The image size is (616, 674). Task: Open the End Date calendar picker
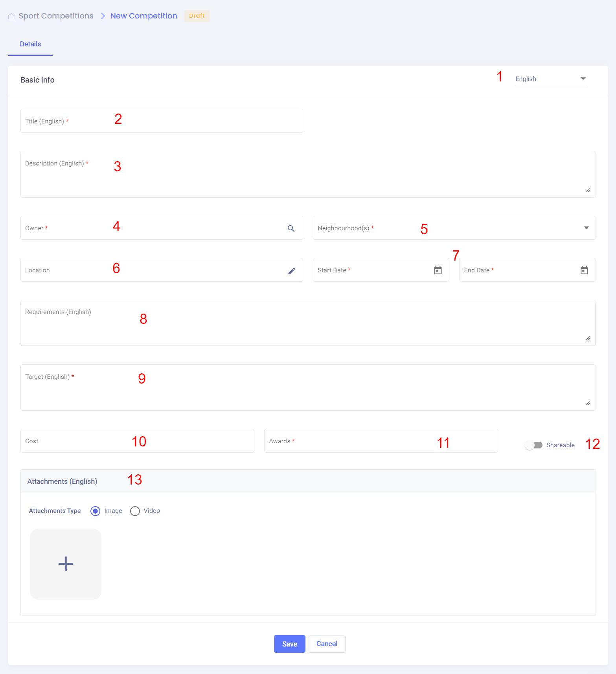click(584, 270)
